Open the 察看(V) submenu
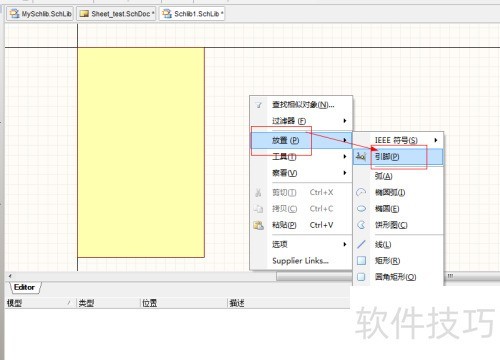 click(x=301, y=173)
